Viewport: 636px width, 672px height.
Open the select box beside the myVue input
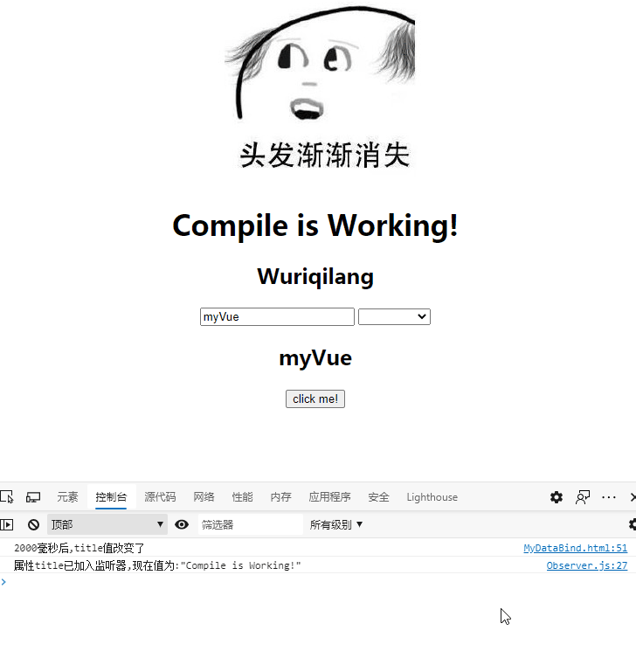point(394,317)
